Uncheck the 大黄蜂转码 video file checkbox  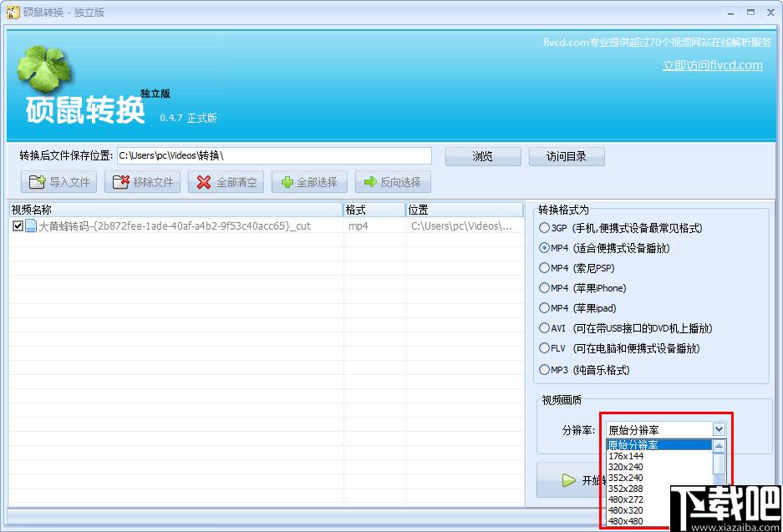click(18, 226)
